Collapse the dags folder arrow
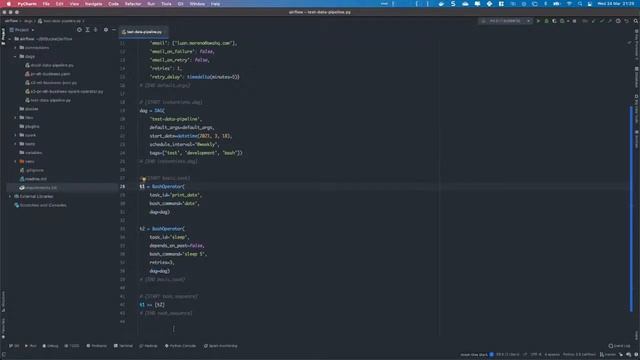This screenshot has height=360, width=640. (16, 56)
